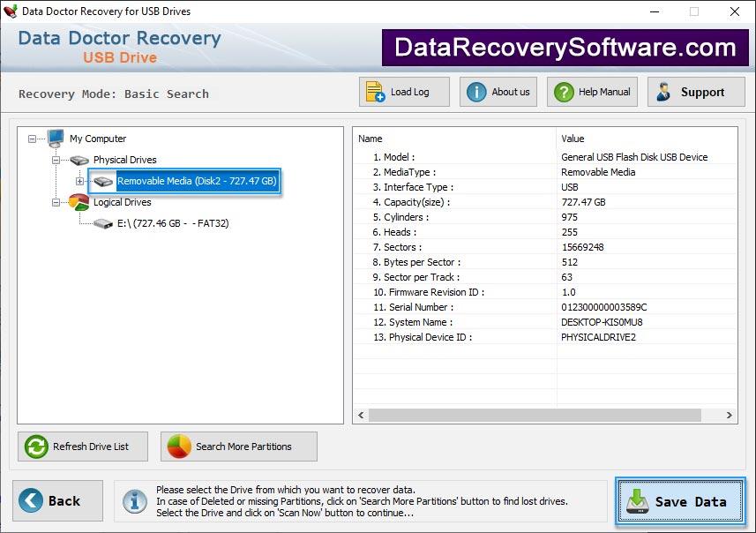This screenshot has height=533, width=756.
Task: Collapse the Logical Drives node
Action: pos(56,203)
